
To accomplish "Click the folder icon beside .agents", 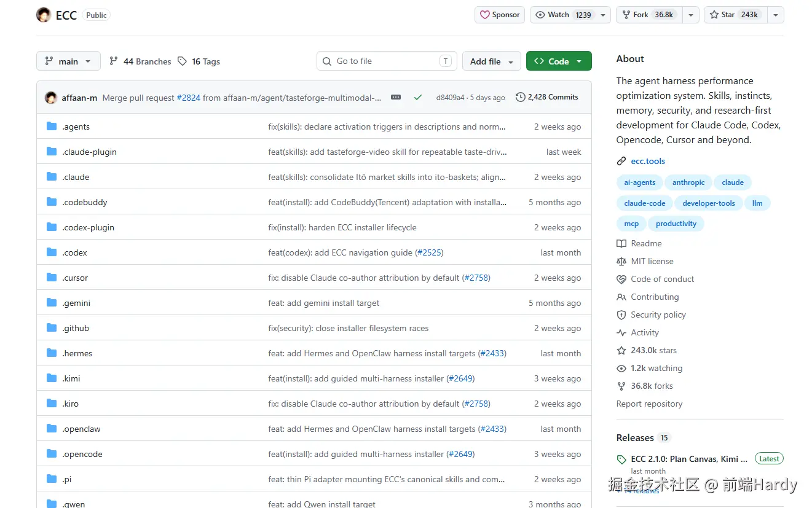I will pyautogui.click(x=52, y=127).
